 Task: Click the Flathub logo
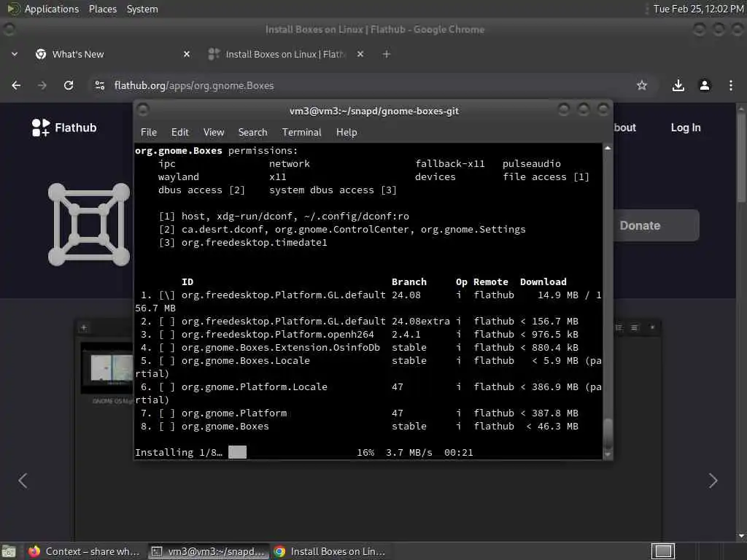pos(64,128)
